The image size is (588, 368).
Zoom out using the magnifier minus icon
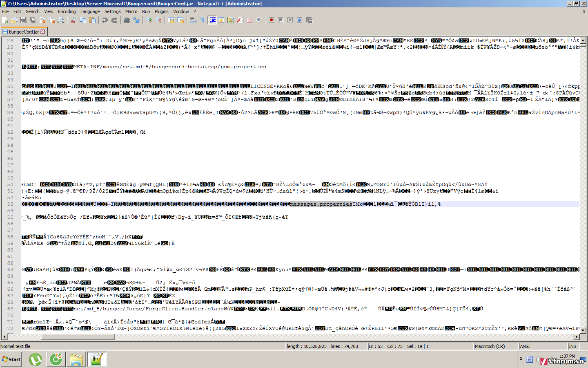[158, 20]
